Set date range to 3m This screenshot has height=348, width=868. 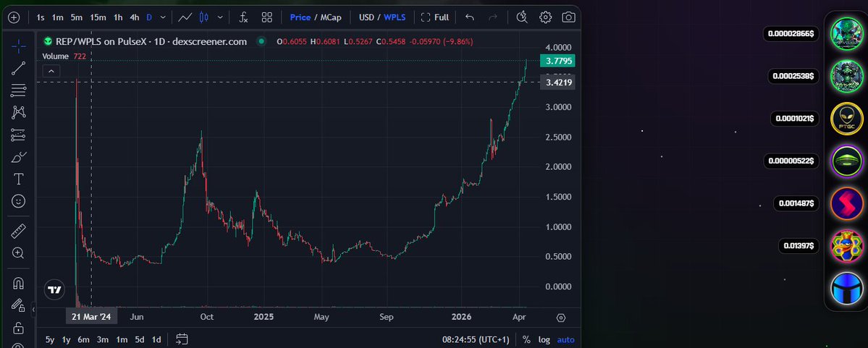(102, 340)
